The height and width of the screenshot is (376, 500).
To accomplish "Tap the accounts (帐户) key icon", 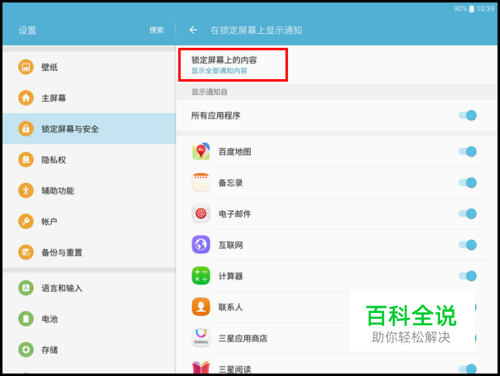I will pos(26,221).
